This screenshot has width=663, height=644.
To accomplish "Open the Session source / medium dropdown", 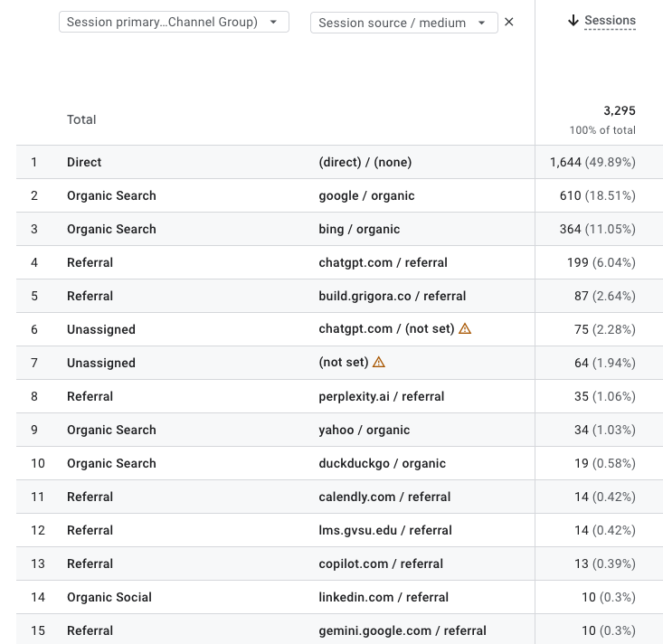I will point(403,23).
